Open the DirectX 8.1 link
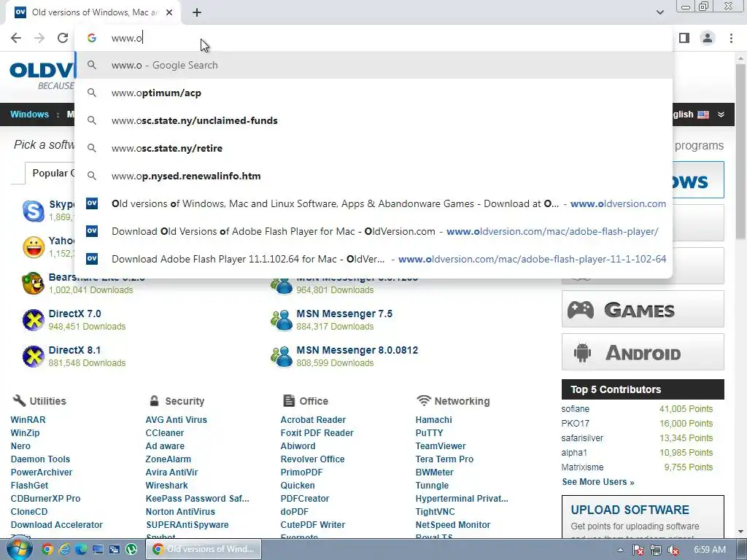 [x=75, y=350]
